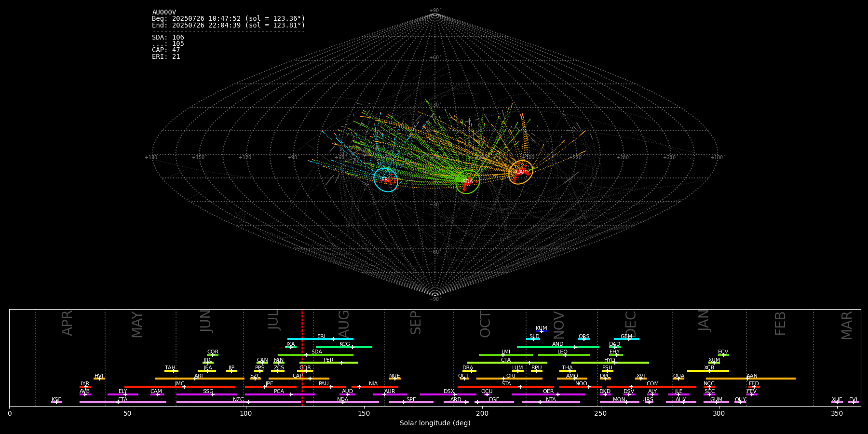Click the AUG month label
This screenshot has width=868, height=434.
click(x=344, y=323)
